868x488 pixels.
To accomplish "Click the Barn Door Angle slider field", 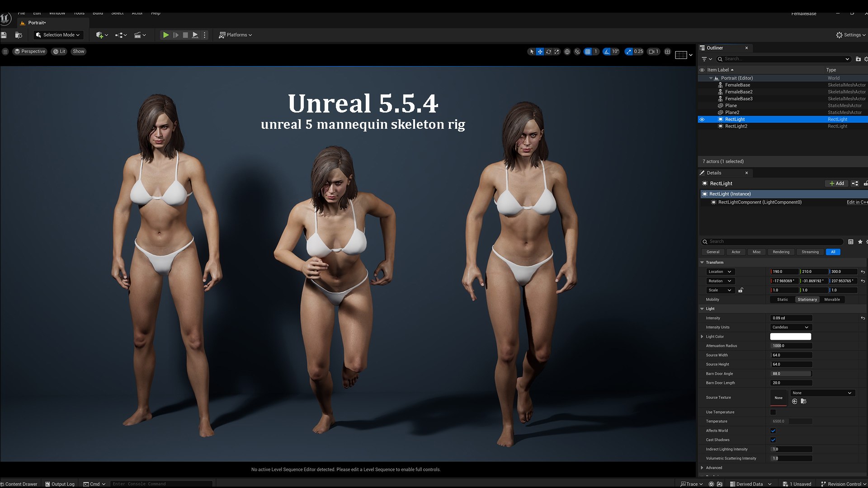I will [791, 374].
